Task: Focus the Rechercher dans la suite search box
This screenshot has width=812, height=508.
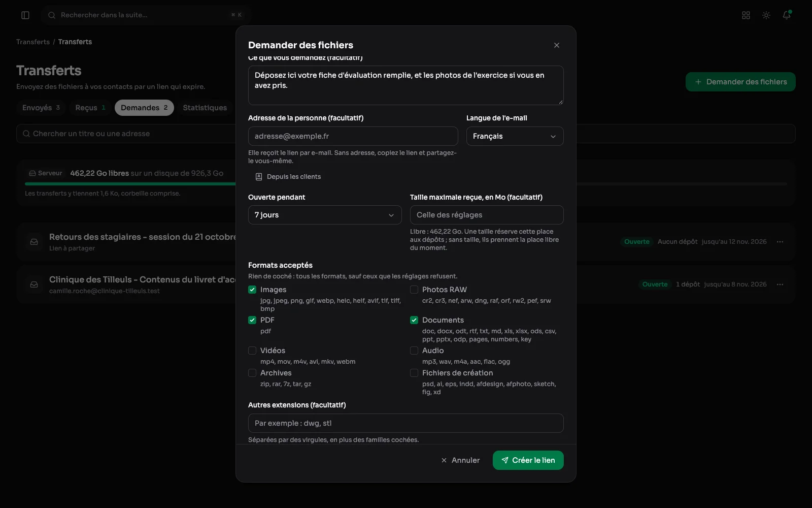Action: (146, 15)
